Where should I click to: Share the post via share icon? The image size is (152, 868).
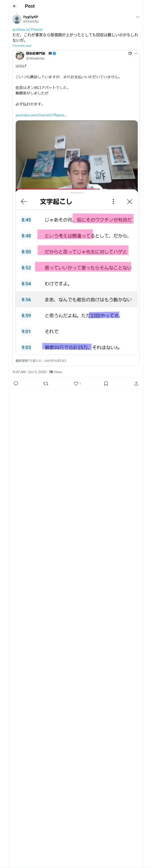tap(136, 384)
